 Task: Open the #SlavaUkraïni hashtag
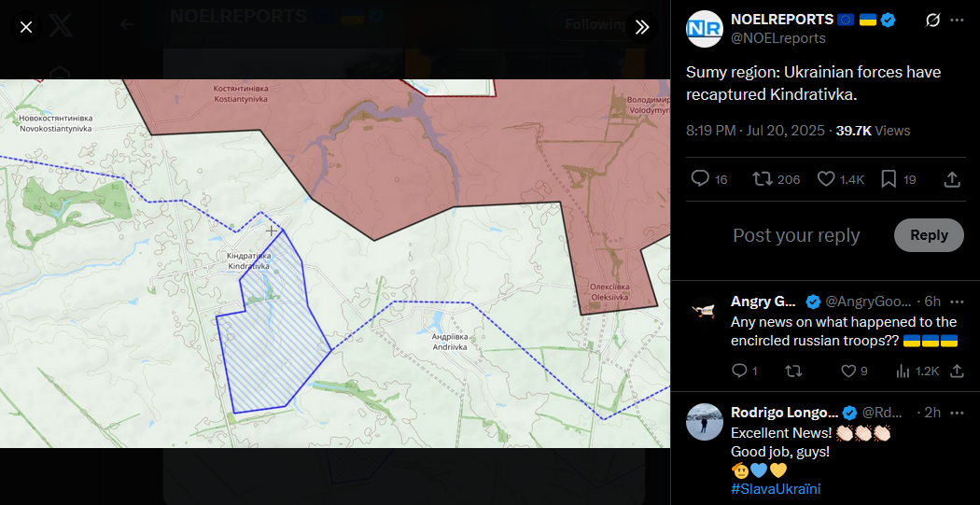point(776,489)
